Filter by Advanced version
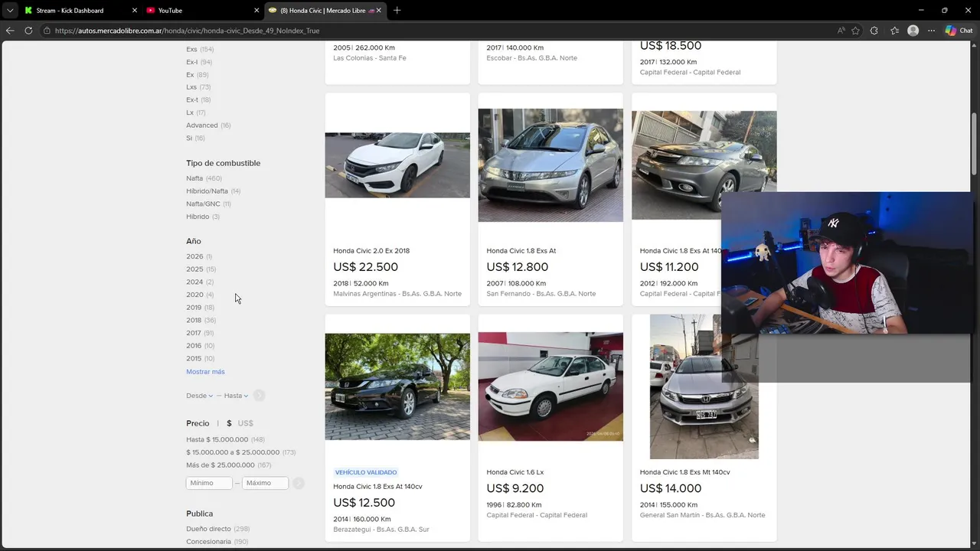This screenshot has height=551, width=980. tap(208, 126)
